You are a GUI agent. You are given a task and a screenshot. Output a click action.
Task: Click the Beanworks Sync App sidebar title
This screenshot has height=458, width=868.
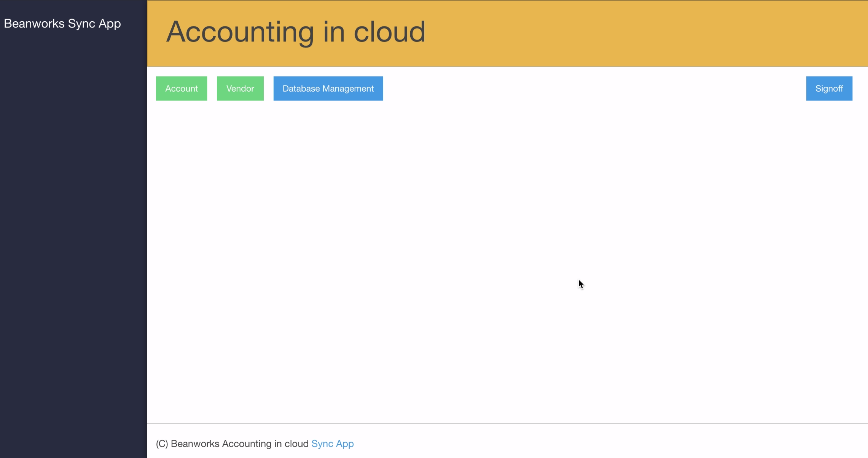point(62,24)
